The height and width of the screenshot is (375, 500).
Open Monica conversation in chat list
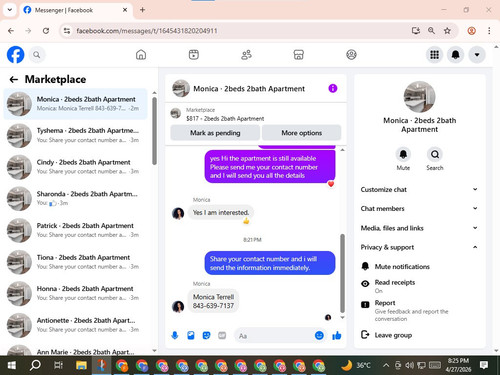tap(75, 104)
